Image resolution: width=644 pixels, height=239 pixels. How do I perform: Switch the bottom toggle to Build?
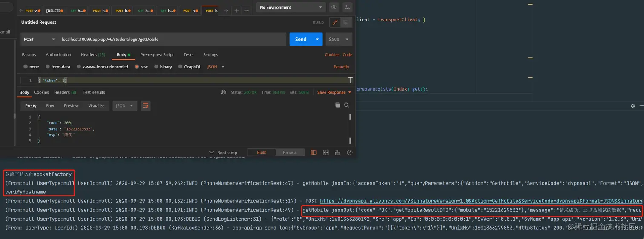coord(262,152)
